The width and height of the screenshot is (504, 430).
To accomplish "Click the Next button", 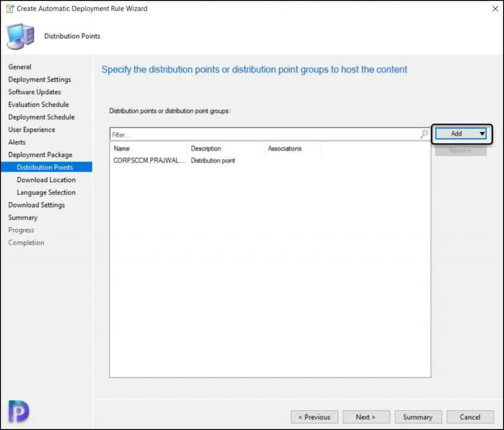I will [366, 417].
